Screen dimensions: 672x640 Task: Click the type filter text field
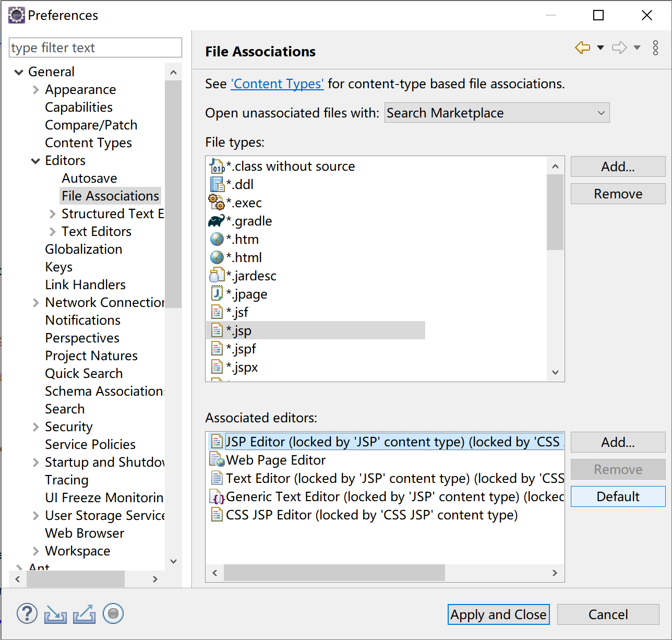click(x=95, y=48)
